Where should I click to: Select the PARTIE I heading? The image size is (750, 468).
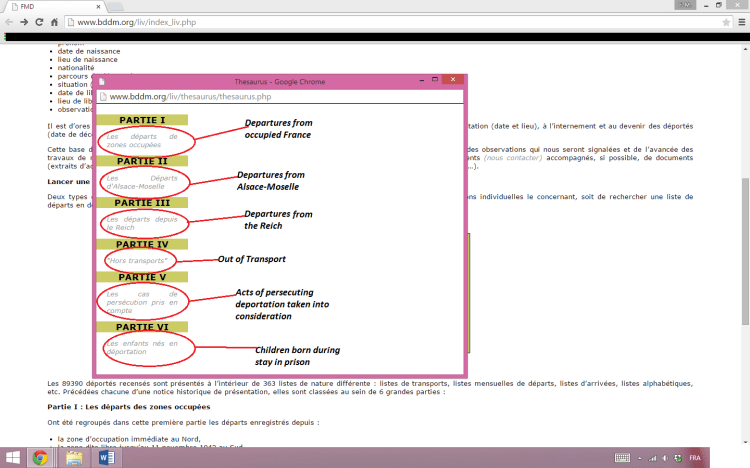click(x=142, y=120)
